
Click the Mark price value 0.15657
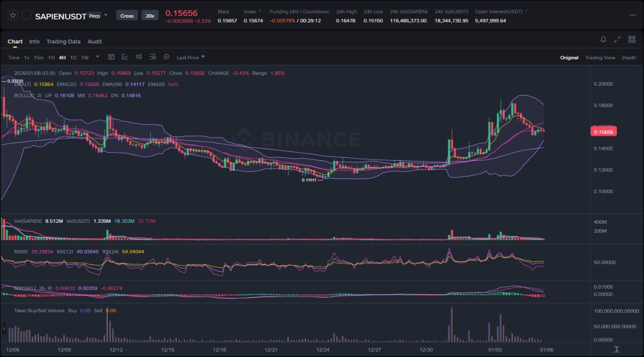point(227,21)
